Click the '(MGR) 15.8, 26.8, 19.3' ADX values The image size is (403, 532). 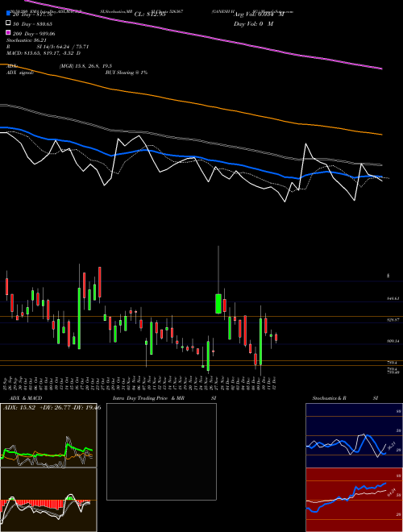pyautogui.click(x=85, y=66)
